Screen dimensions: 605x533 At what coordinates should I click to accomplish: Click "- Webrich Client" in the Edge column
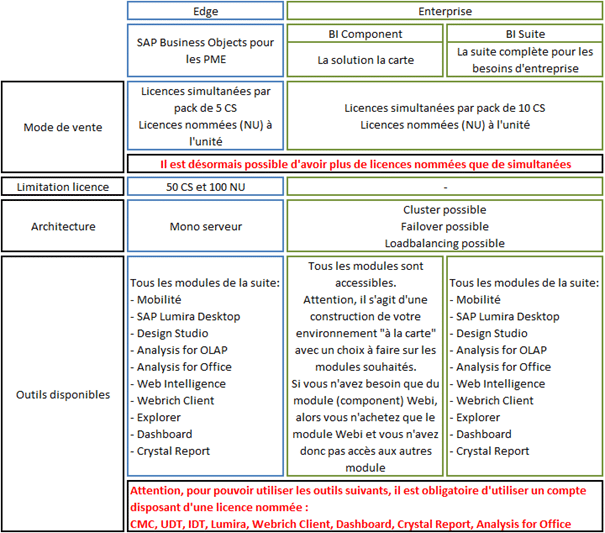pyautogui.click(x=172, y=401)
